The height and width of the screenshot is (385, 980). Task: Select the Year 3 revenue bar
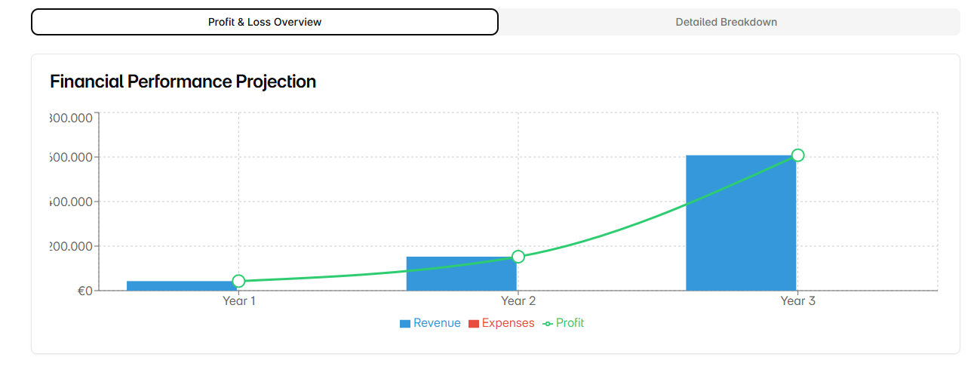click(x=741, y=223)
